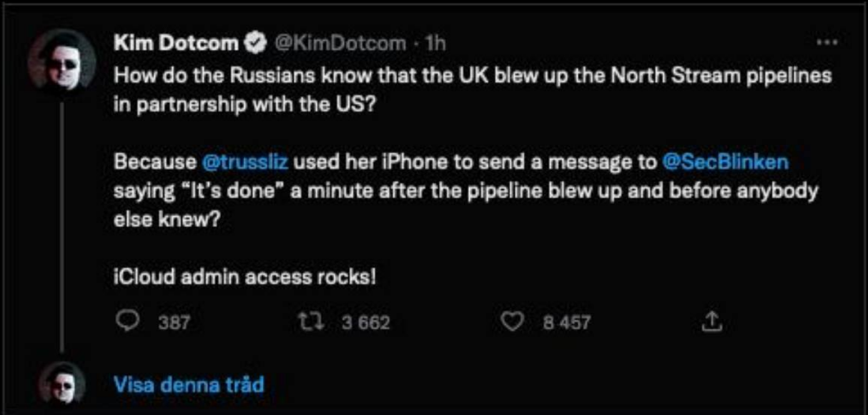This screenshot has width=868, height=415.
Task: Click the Visa denna tråd link
Action: tap(189, 384)
